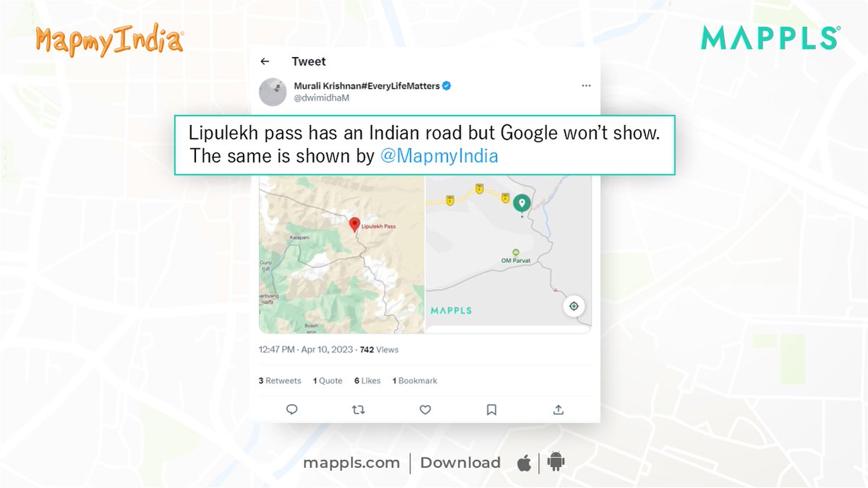Select the my-location compass icon on the Mappls map

pos(574,306)
